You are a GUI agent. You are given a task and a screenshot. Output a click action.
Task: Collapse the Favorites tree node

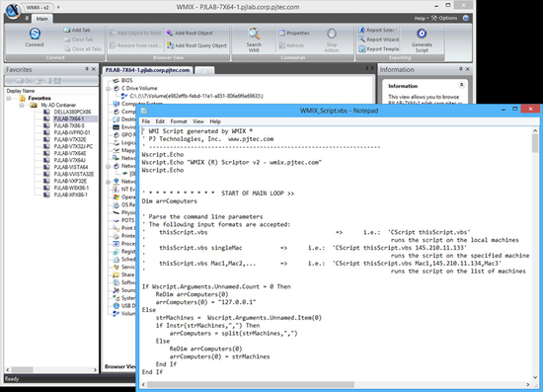9,99
